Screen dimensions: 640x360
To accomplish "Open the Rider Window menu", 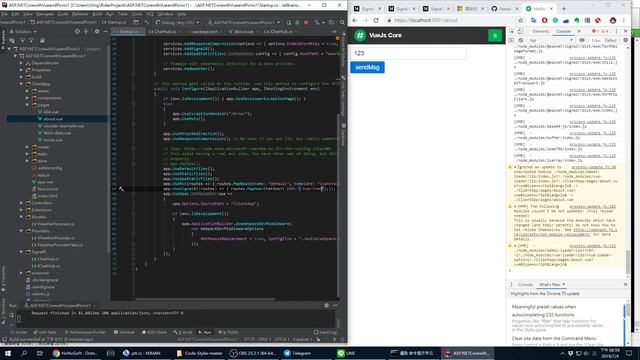I will tap(165, 14).
